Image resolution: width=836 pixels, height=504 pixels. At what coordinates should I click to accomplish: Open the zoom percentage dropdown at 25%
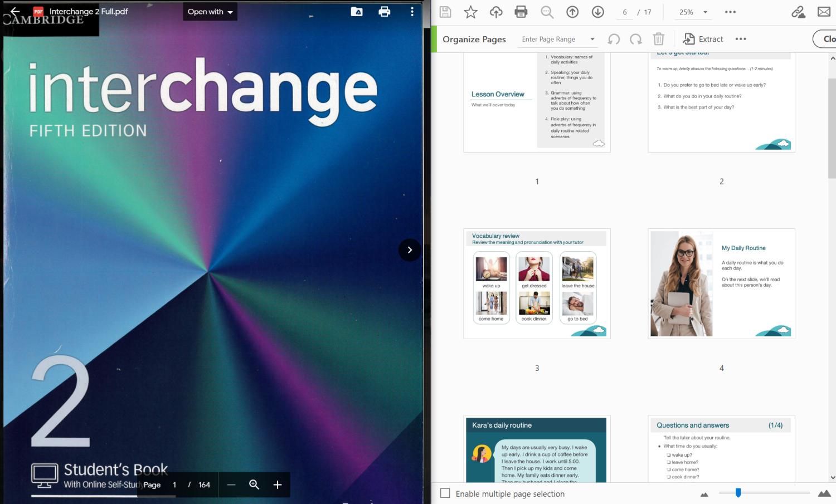705,12
